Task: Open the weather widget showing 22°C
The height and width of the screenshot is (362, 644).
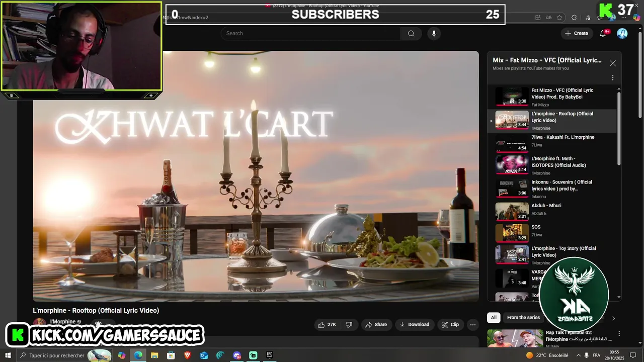Action: 547,355
